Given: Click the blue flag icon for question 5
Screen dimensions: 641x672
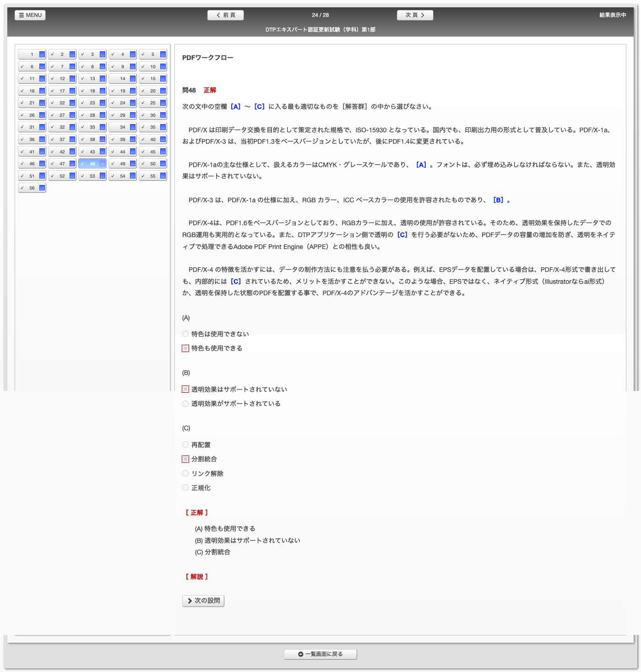Looking at the screenshot, I should (163, 54).
